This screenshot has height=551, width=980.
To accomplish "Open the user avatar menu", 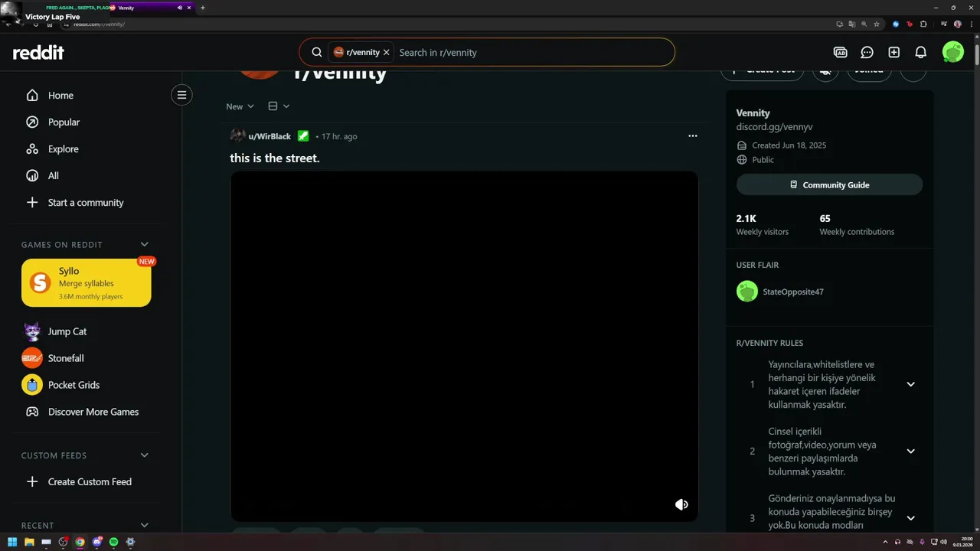I will (953, 52).
